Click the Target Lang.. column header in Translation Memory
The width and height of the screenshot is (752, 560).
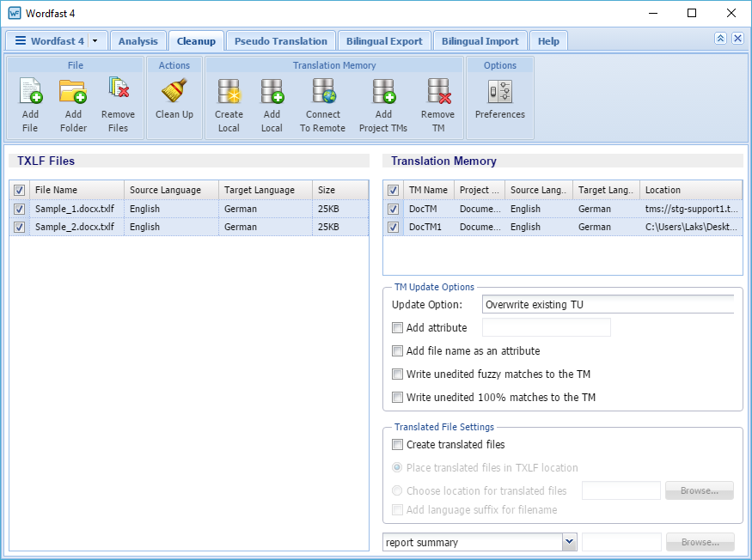click(x=607, y=190)
